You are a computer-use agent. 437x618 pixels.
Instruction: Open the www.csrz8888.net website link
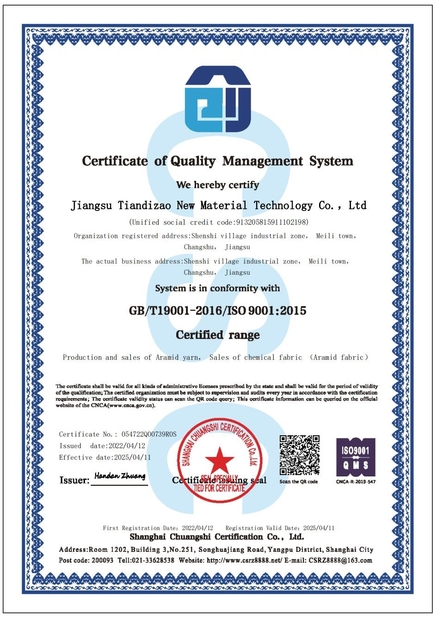(x=244, y=560)
